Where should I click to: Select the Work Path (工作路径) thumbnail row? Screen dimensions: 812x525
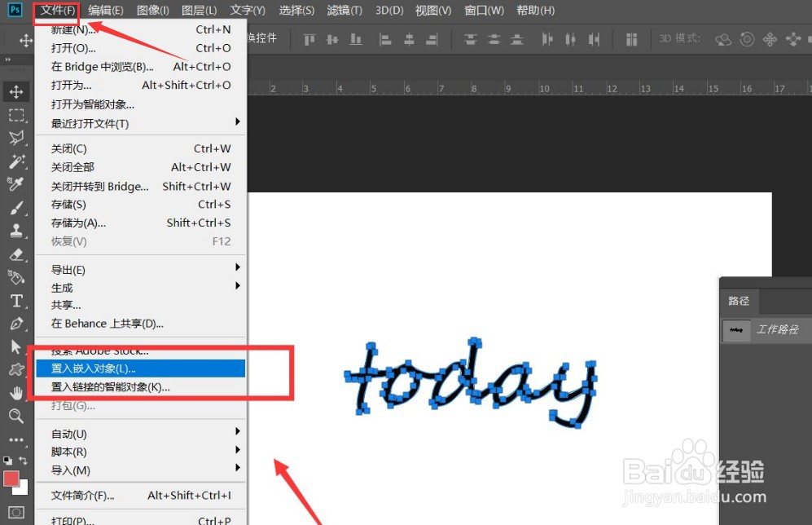(x=766, y=329)
